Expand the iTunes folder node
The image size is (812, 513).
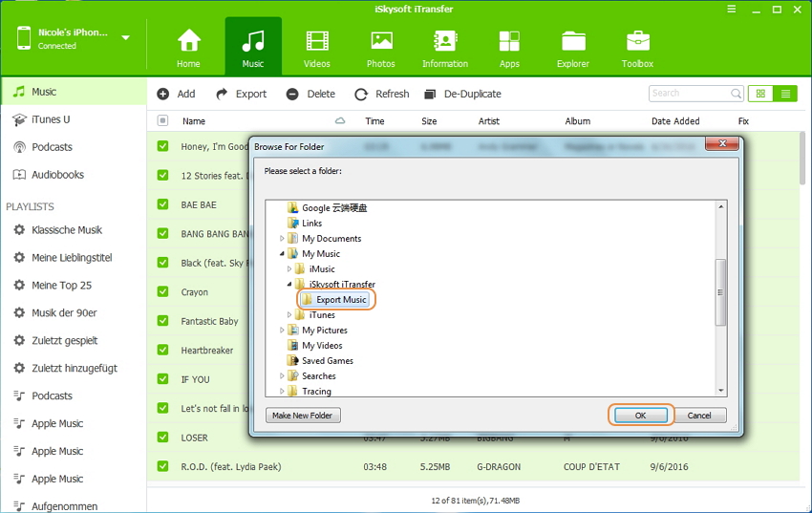click(288, 314)
